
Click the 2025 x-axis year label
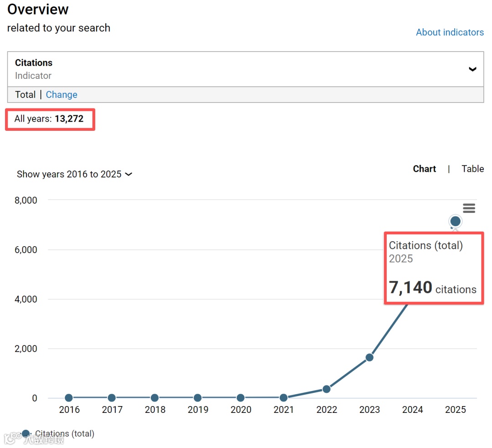click(x=455, y=409)
